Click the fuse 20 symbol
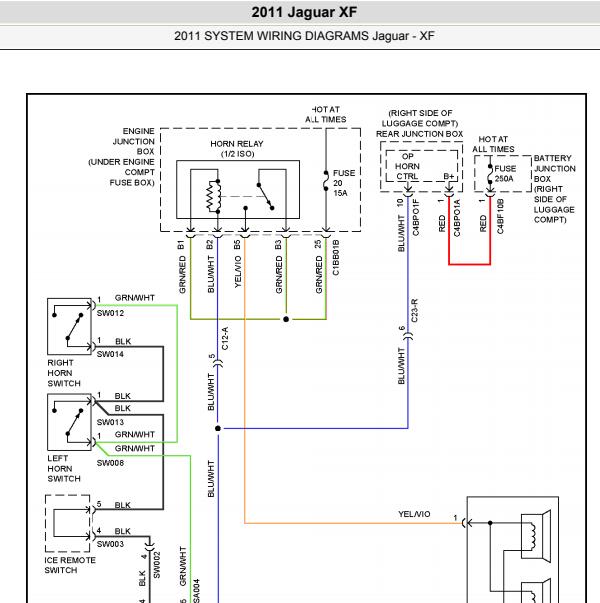Screen dimensions: 600x603 click(326, 181)
